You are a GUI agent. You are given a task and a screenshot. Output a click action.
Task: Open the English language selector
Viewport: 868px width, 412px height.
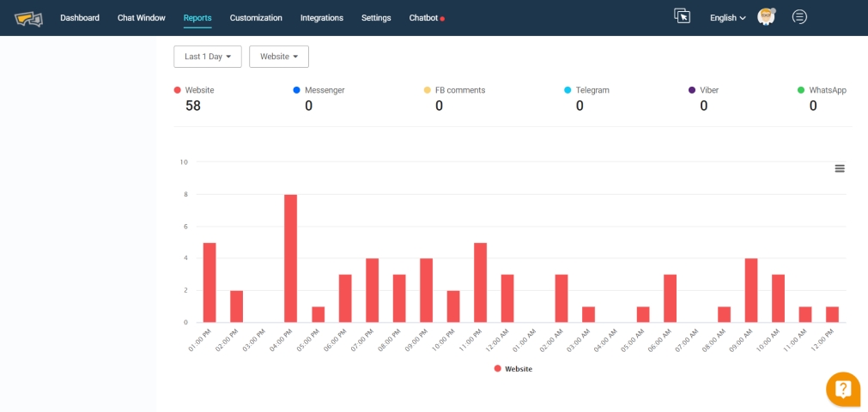pyautogui.click(x=727, y=18)
